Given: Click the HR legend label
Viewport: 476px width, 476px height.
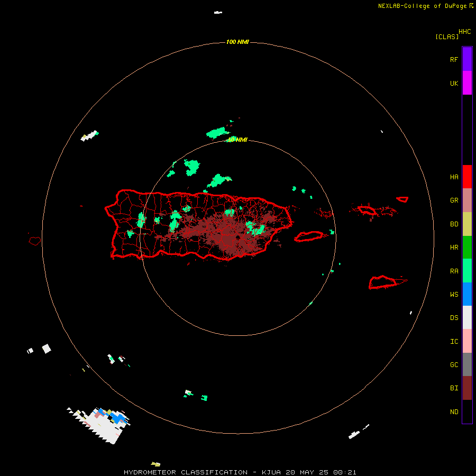Looking at the screenshot, I should coord(454,248).
